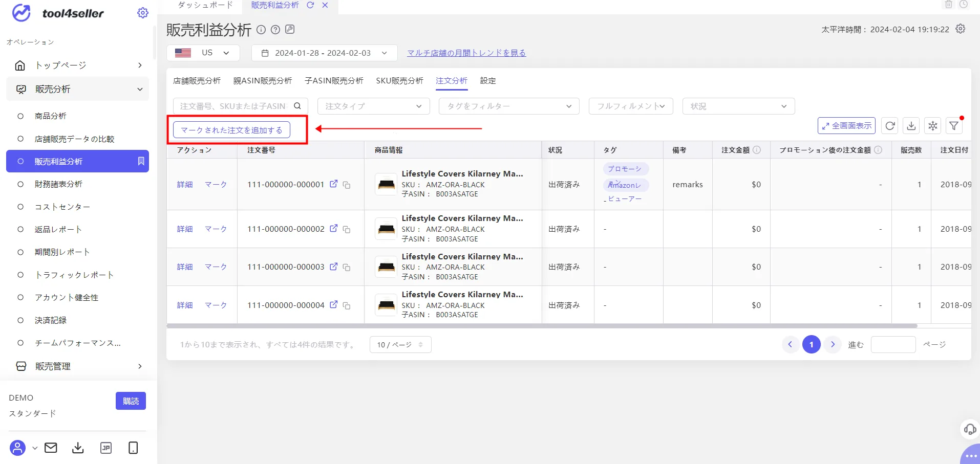This screenshot has height=464, width=980.
Task: Copy order number 111-000000-000001
Action: pos(347,185)
